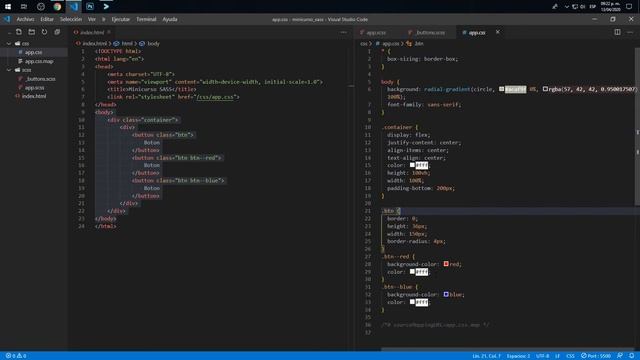Select the VS Code taskbar icon
The image size is (640, 360).
pos(73,7)
